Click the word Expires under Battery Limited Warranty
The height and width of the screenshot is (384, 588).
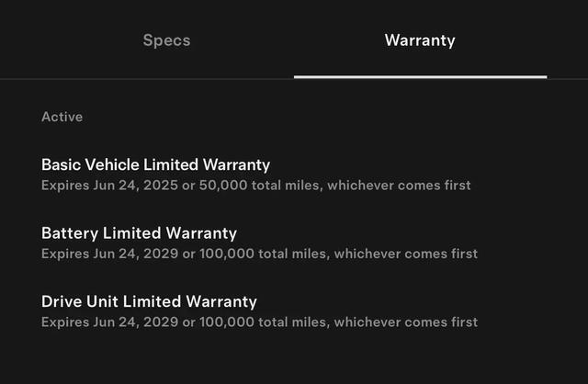click(64, 254)
